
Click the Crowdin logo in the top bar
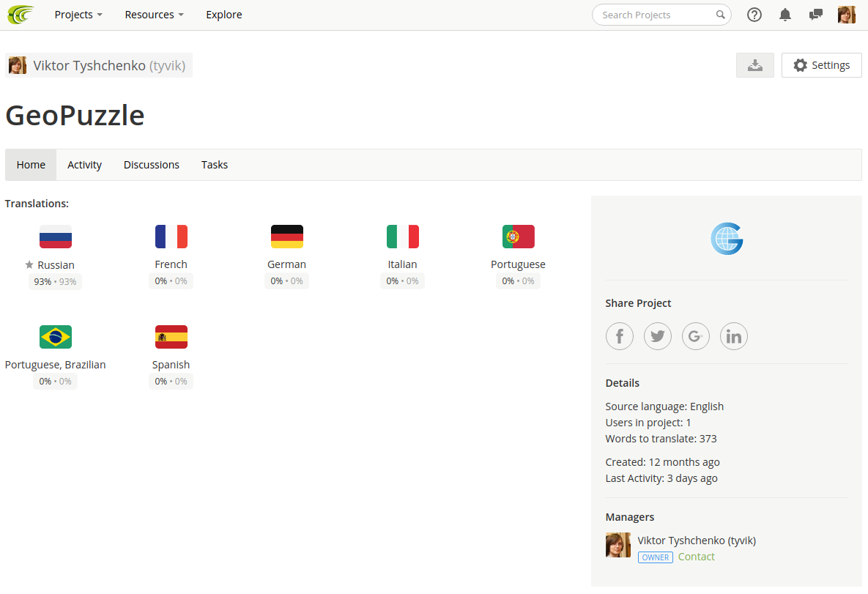point(21,15)
